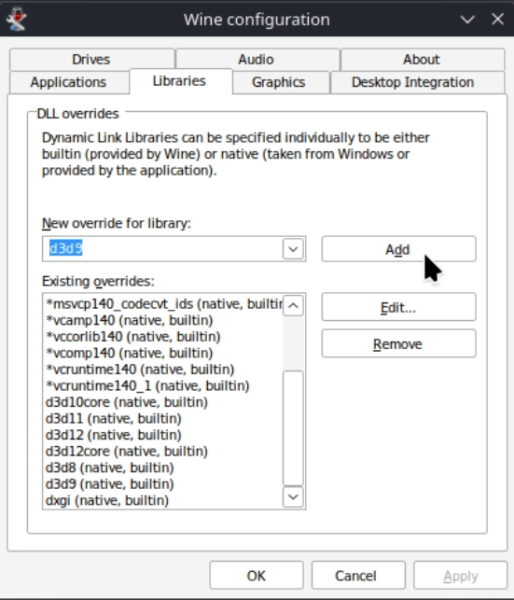Select d3d12 (native, builtin) entry

click(x=163, y=435)
